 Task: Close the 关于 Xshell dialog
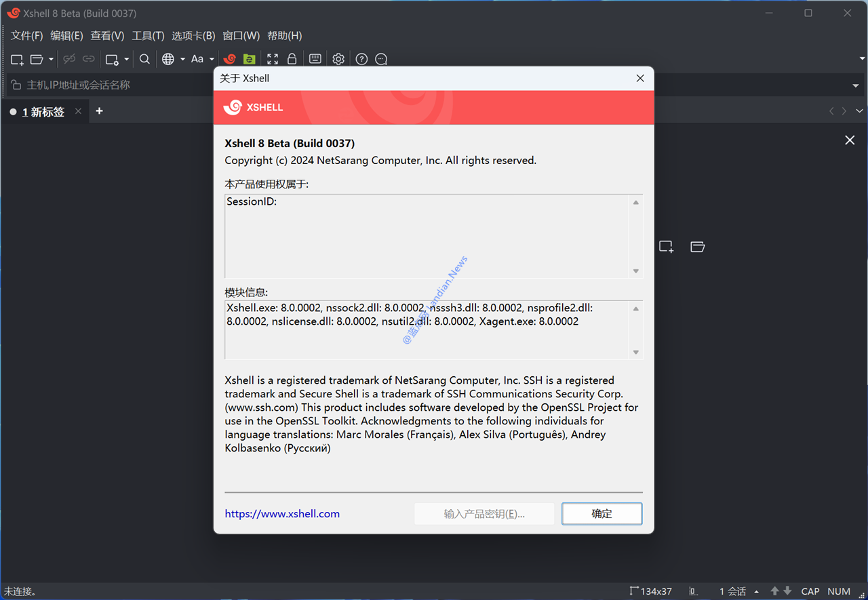(640, 79)
